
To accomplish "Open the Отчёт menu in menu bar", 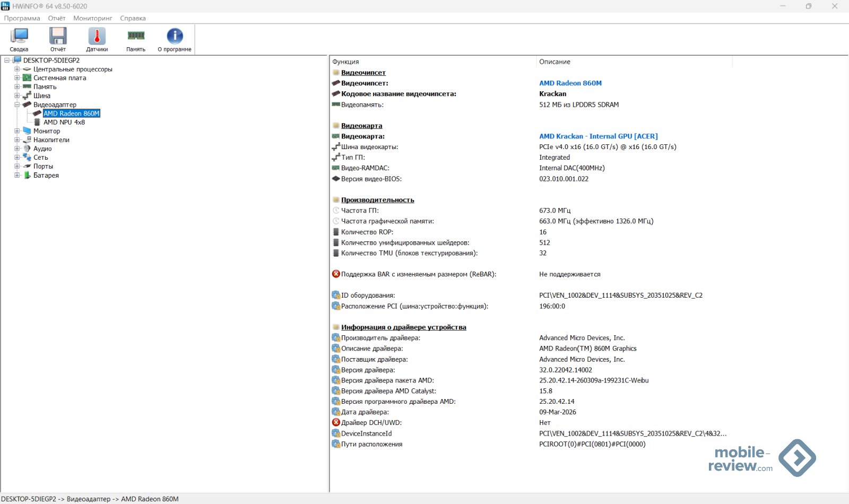I will (57, 18).
